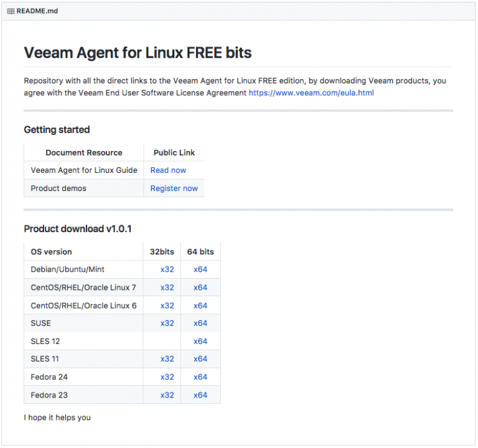Get the CentOS/RHEL/Oracle Linux 7 x32 build
This screenshot has width=478, height=448.
[x=167, y=287]
